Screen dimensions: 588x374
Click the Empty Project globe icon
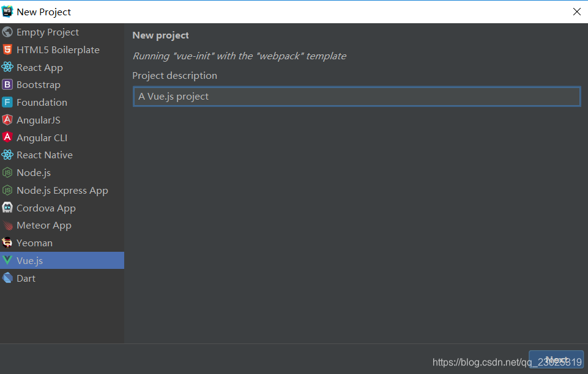[7, 32]
